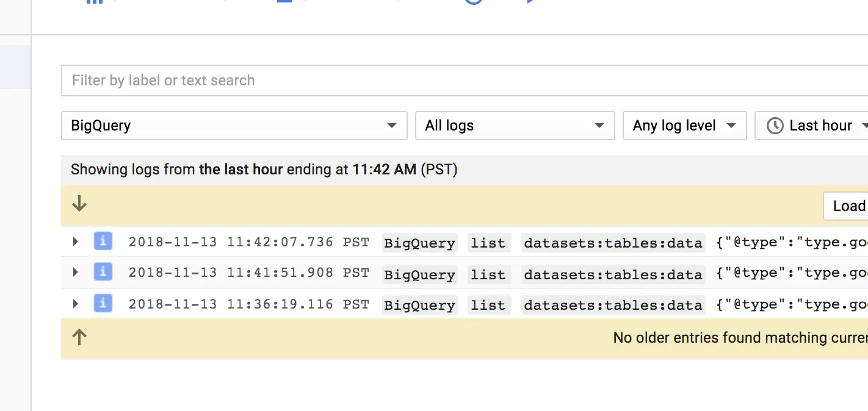The width and height of the screenshot is (868, 411).
Task: Open the All logs dropdown
Action: point(515,126)
